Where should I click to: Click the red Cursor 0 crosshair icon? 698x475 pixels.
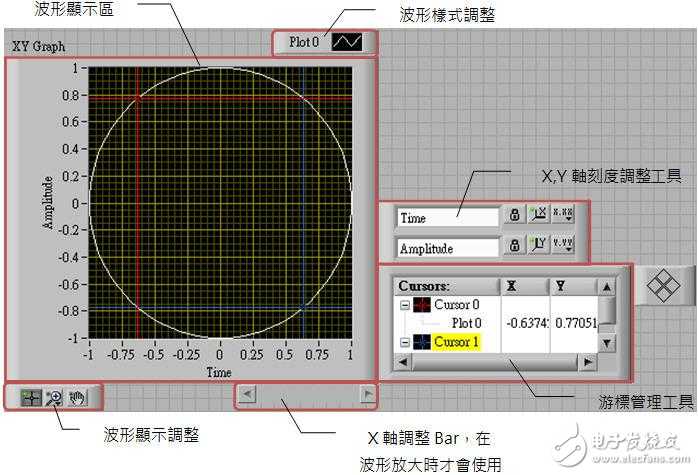pos(422,305)
